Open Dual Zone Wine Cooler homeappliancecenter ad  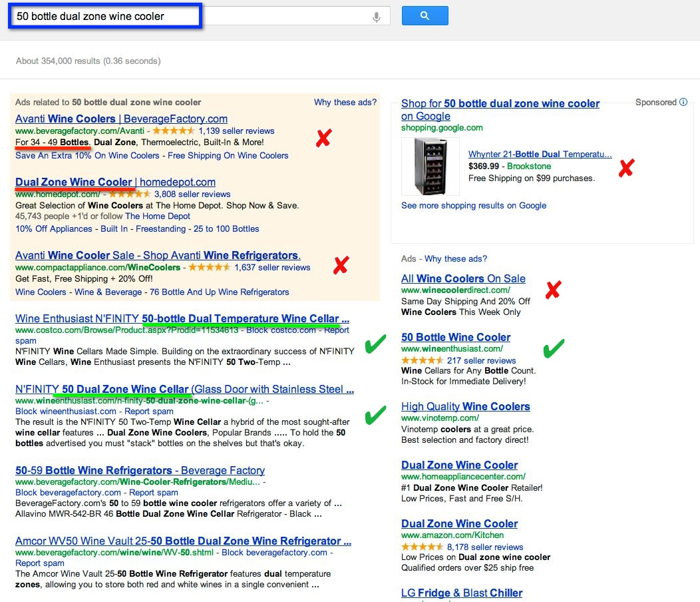tap(459, 465)
